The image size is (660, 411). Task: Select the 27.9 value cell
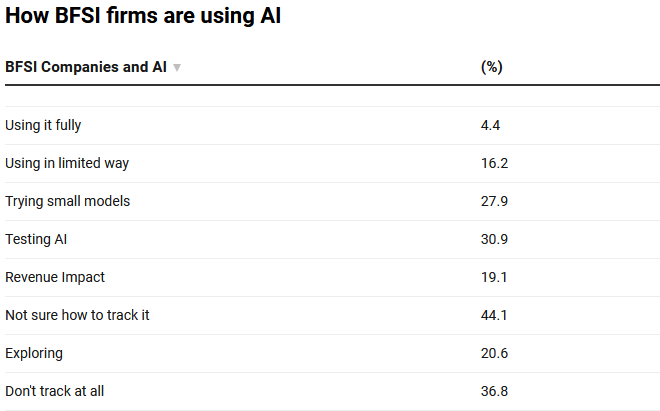[494, 201]
